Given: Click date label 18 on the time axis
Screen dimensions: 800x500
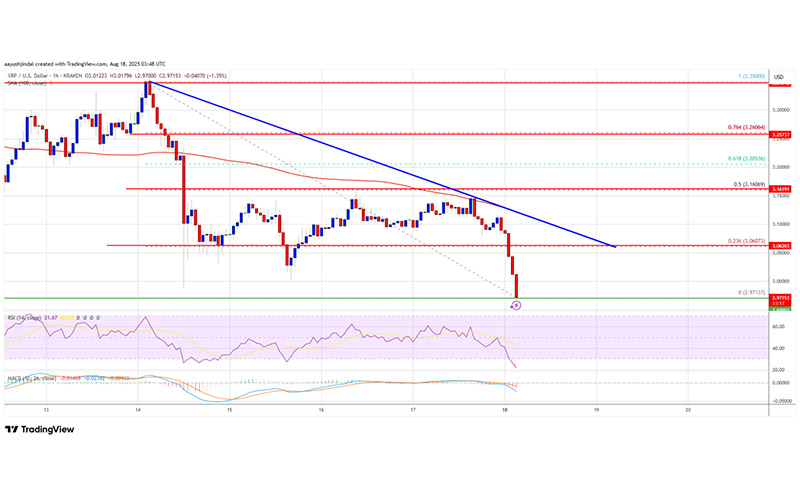Looking at the screenshot, I should (505, 410).
